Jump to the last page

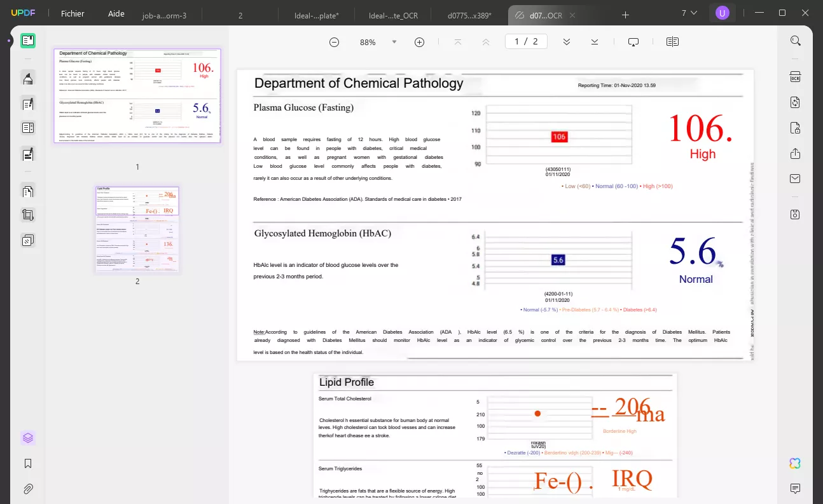[x=594, y=42]
